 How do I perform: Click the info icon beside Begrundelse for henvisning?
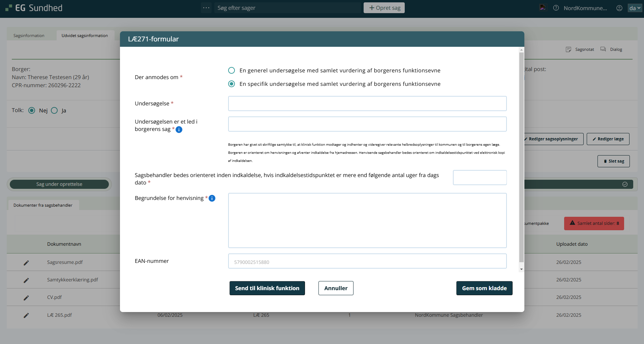point(212,198)
